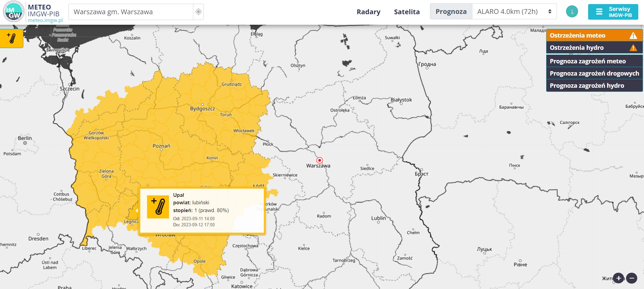Click the red Warszawa location marker

tap(319, 160)
